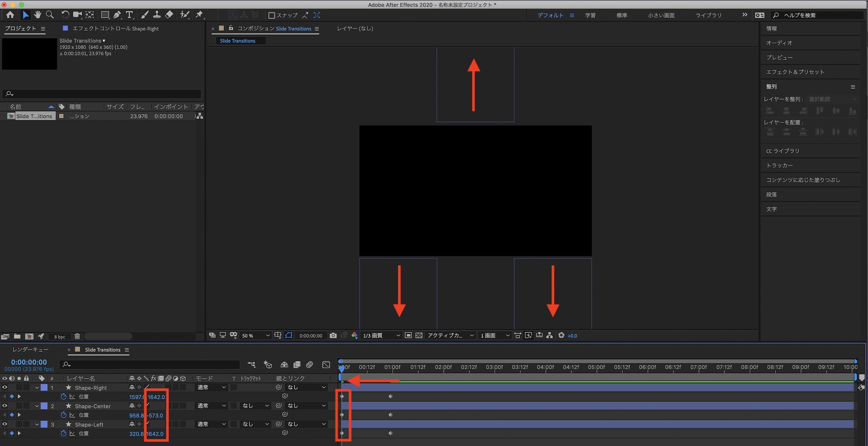Viewport: 868px width, 446px height.
Task: Take snapshot with the camera icon
Action: click(333, 335)
